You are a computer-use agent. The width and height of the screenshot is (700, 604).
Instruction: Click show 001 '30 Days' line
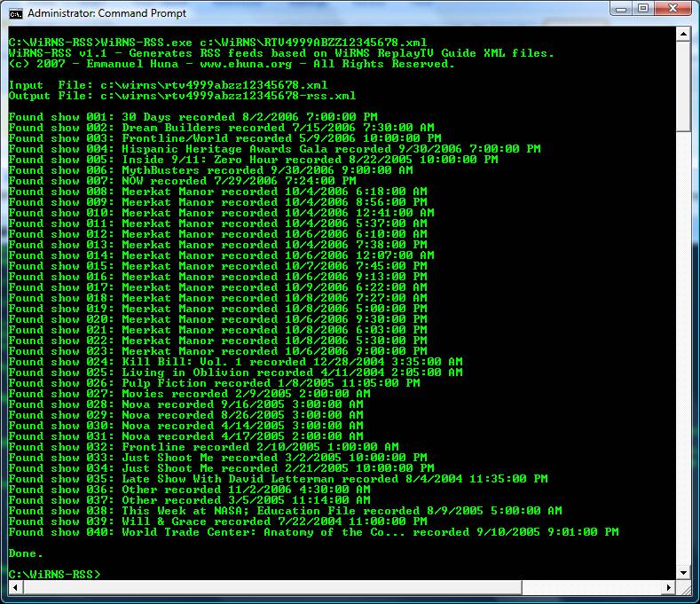point(193,117)
